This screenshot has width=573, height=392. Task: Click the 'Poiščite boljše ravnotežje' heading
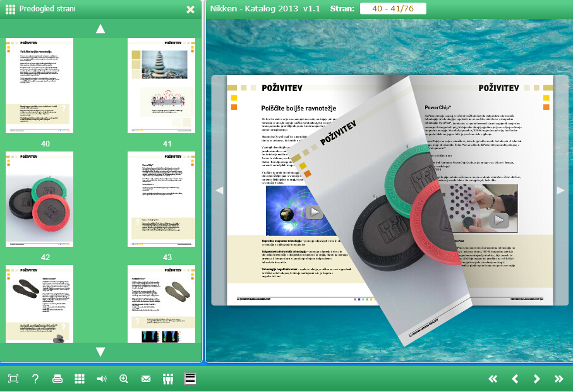[299, 108]
